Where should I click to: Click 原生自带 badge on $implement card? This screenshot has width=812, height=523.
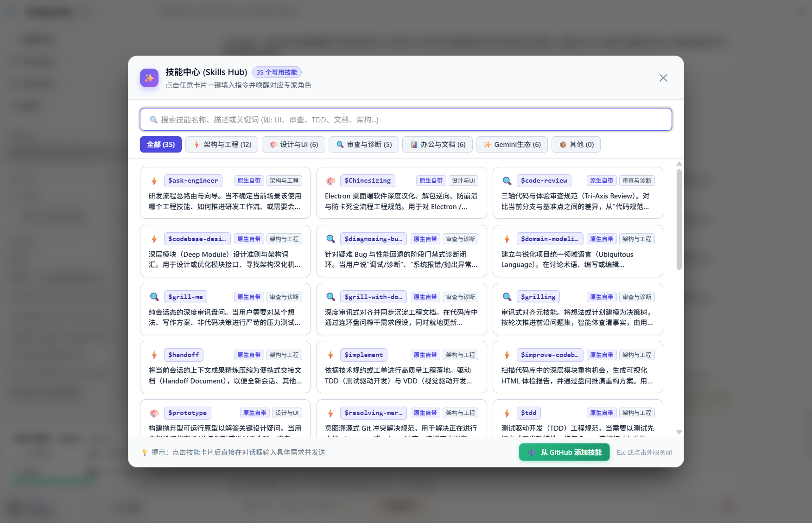[x=425, y=355]
